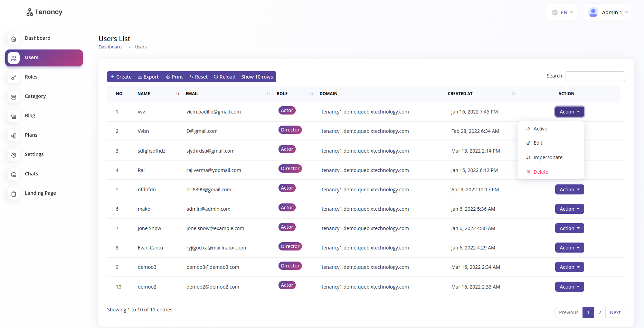Click the Landing Page clipboard icon
The image size is (644, 328).
point(14,194)
